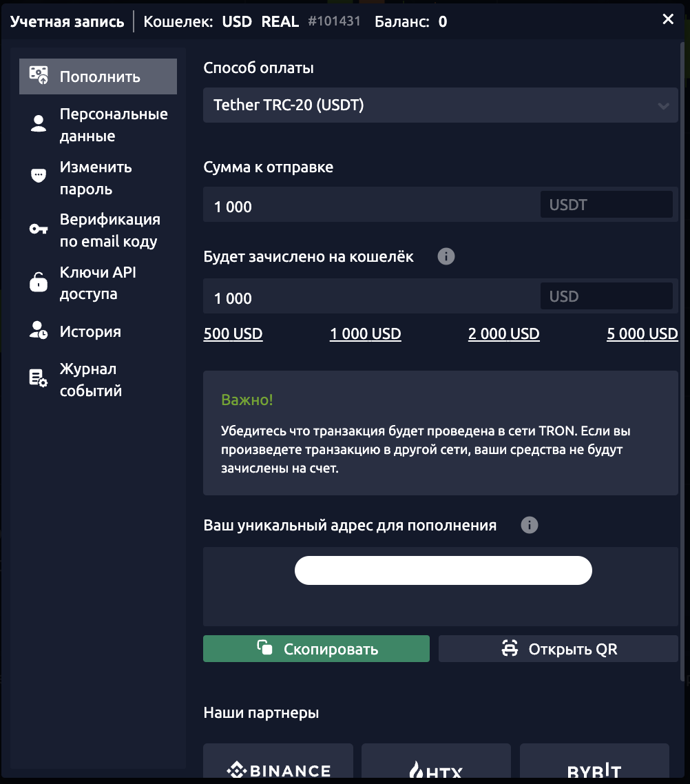
Task: Select the Ключи API доступа menu item
Action: point(98,282)
